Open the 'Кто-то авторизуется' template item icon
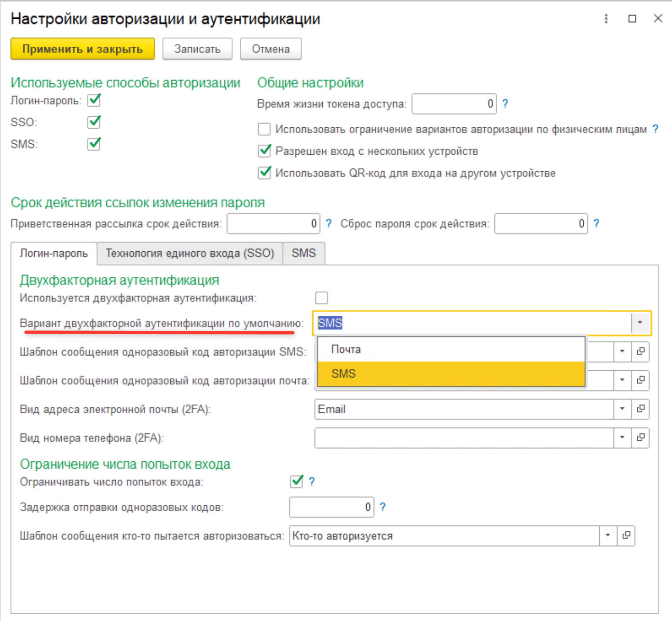Viewport: 672px width, 621px height. click(626, 536)
